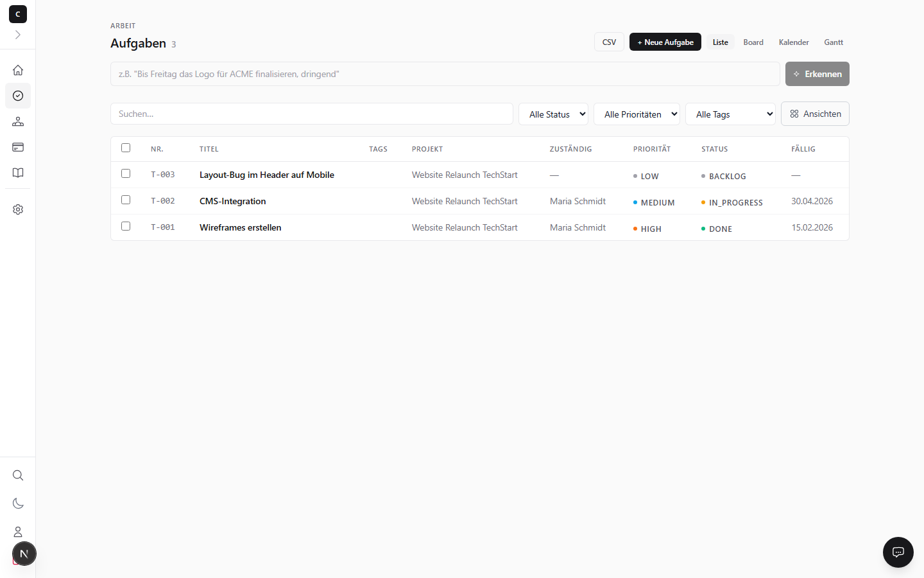This screenshot has width=924, height=578.
Task: Click the STATUS column header
Action: coord(715,149)
